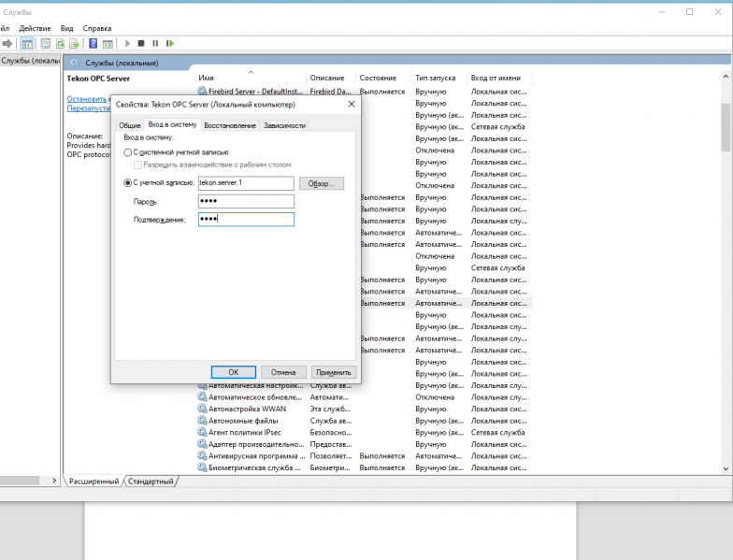Viewport: 733px width, 560px height.
Task: Click the Refresh toolbar icon
Action: pos(61,43)
